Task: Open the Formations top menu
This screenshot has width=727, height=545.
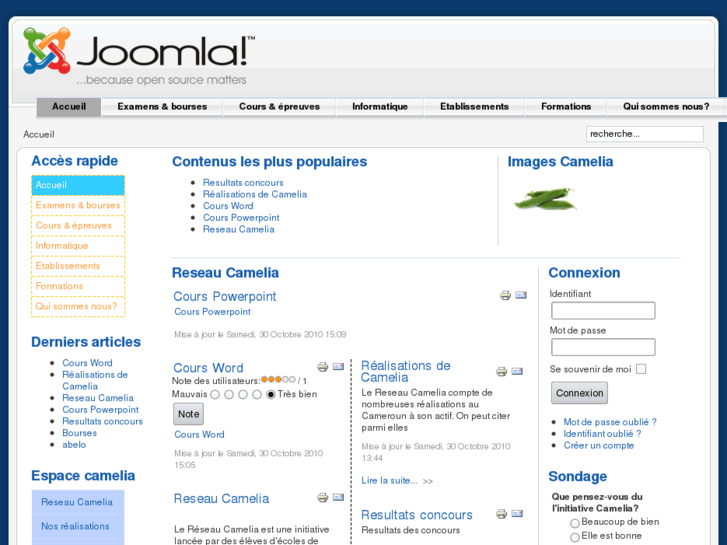Action: click(x=566, y=107)
